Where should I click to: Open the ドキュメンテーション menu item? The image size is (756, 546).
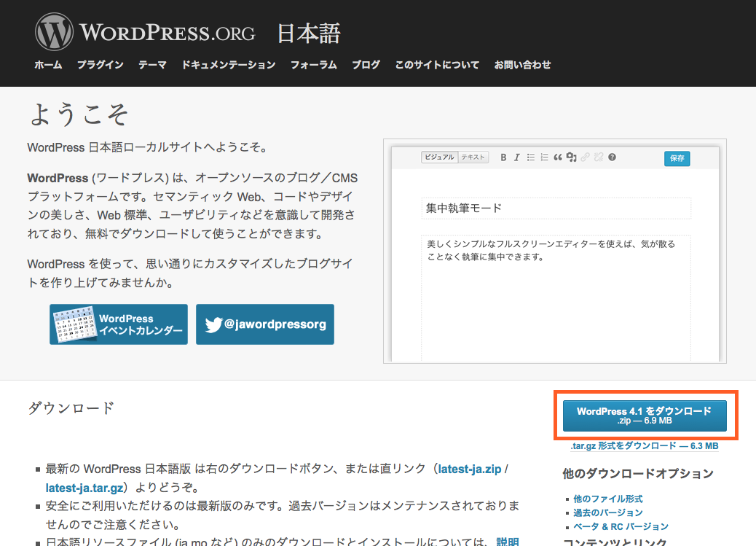pyautogui.click(x=229, y=65)
